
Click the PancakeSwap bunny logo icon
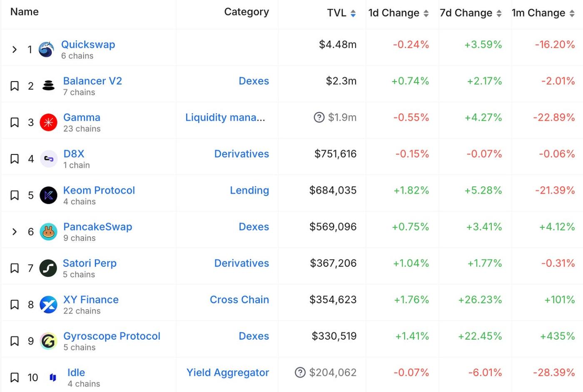coord(48,232)
